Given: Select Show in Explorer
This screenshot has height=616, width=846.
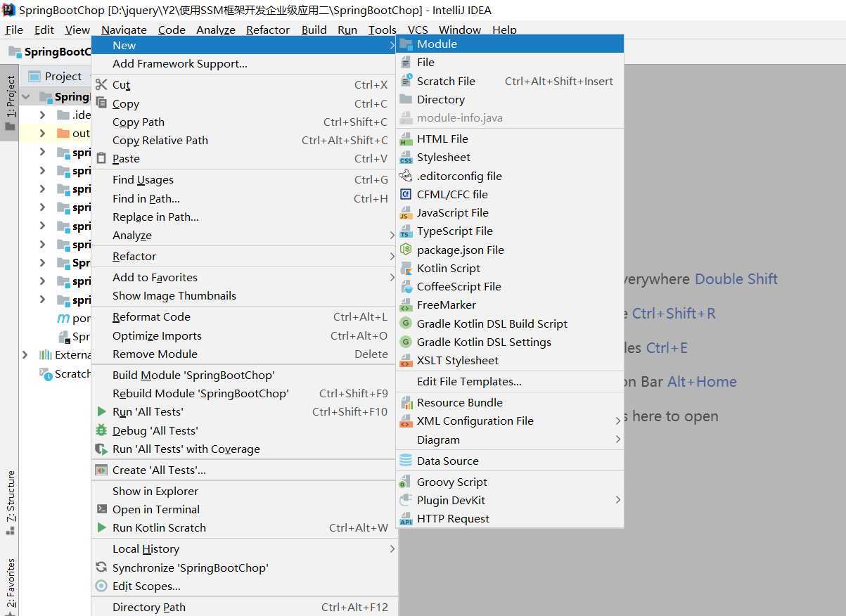Looking at the screenshot, I should 245,492.
